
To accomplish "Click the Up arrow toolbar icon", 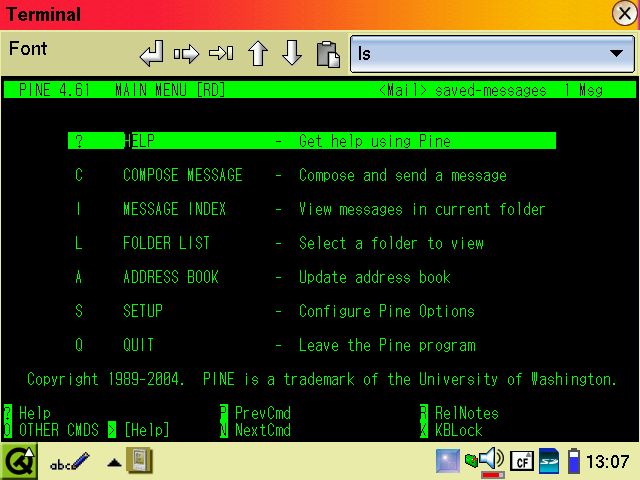I will coord(258,53).
